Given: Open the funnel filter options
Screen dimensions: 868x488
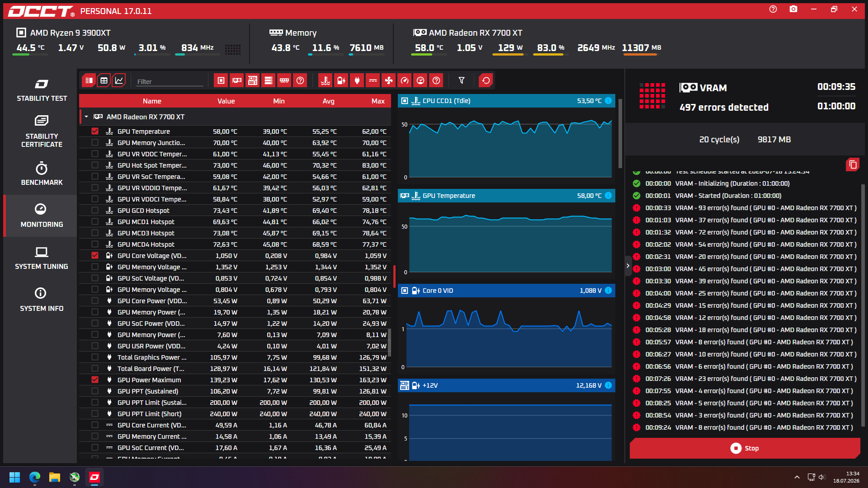Looking at the screenshot, I should coord(462,80).
